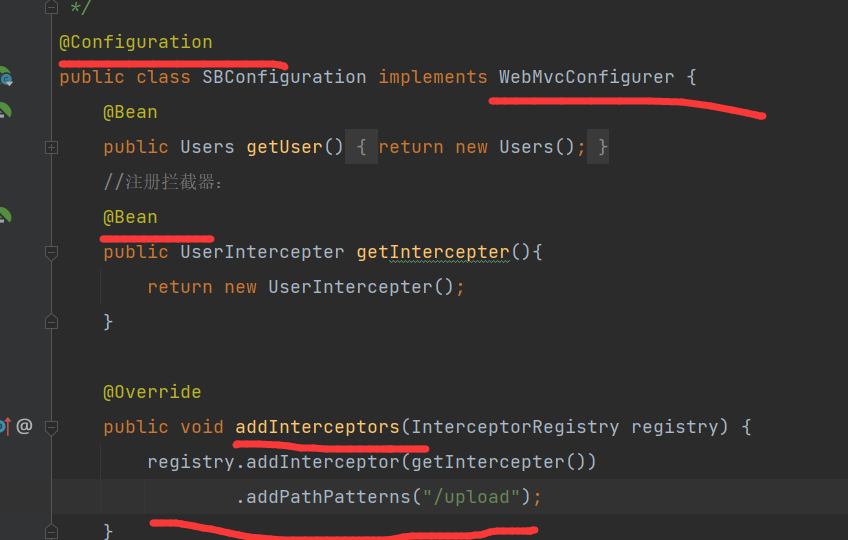Expand the folded getUser method with plus marker
The width and height of the screenshot is (848, 540).
coord(51,147)
